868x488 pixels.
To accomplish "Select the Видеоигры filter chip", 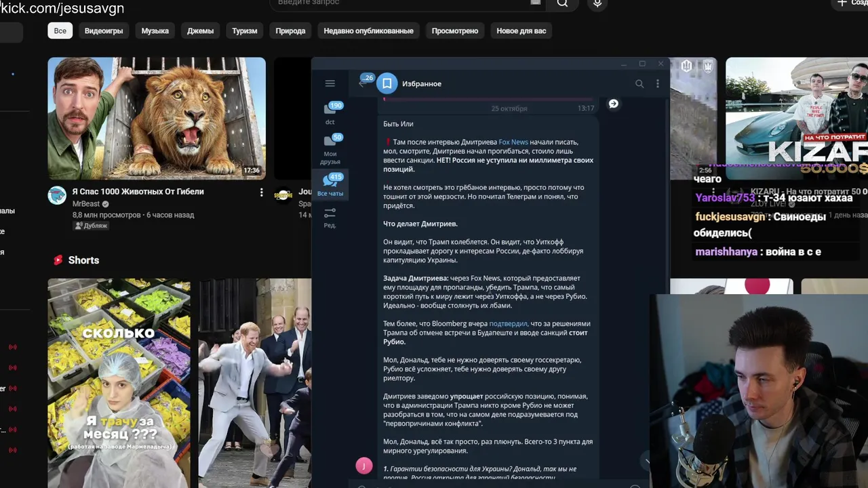I will pyautogui.click(x=104, y=30).
